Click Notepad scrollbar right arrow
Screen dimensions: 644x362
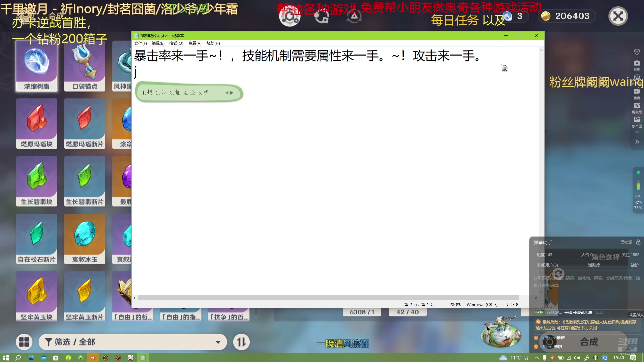coord(536,298)
